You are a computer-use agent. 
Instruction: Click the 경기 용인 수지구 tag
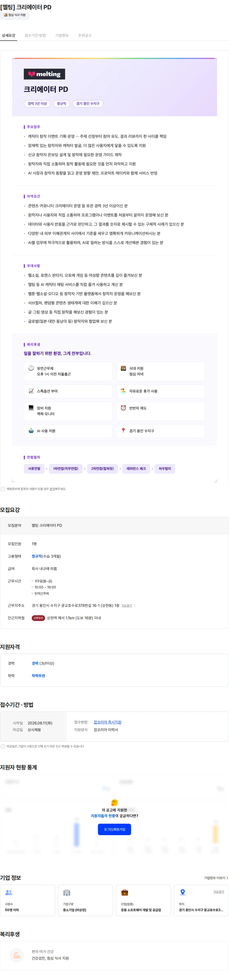click(88, 103)
